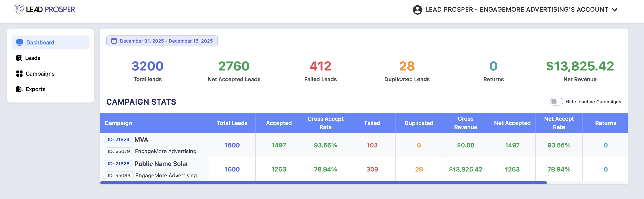The height and width of the screenshot is (199, 644).
Task: Open the Dashboard menu item
Action: [x=50, y=43]
